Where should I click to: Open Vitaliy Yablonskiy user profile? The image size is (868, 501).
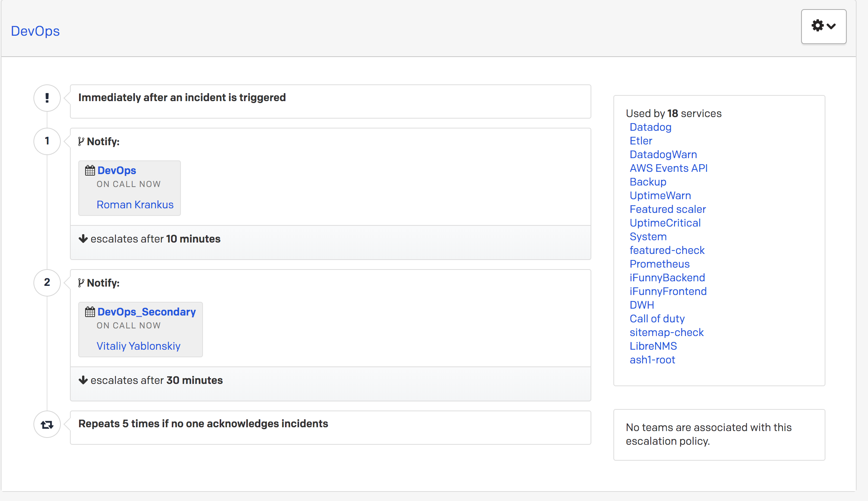pos(138,346)
